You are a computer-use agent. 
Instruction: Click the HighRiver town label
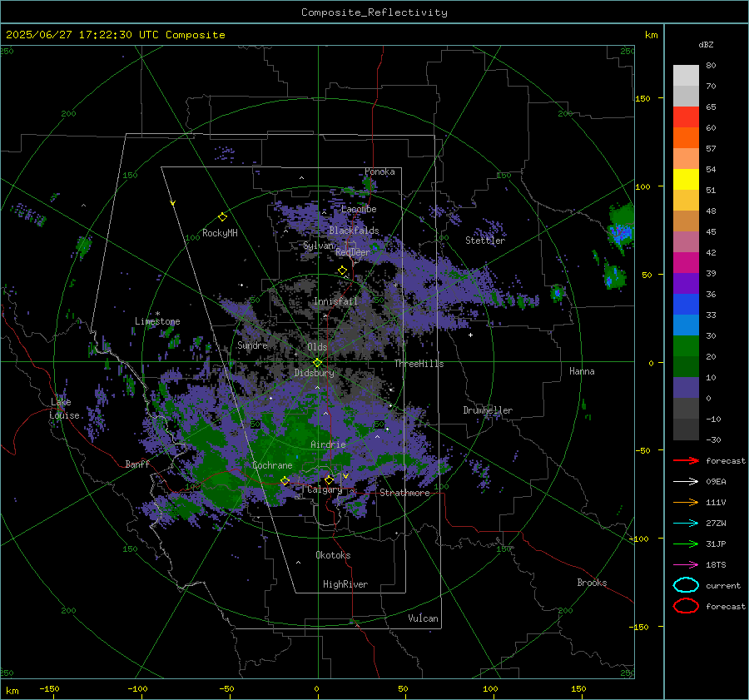345,584
